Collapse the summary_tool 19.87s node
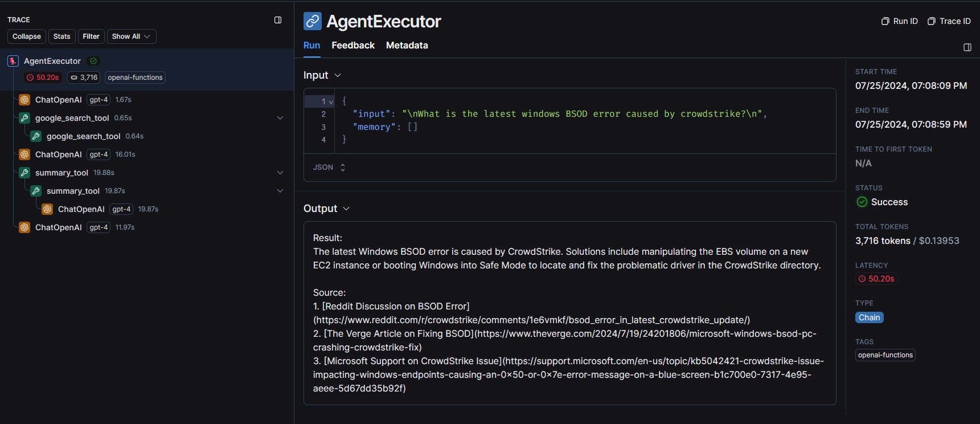Image resolution: width=980 pixels, height=424 pixels. tap(280, 191)
